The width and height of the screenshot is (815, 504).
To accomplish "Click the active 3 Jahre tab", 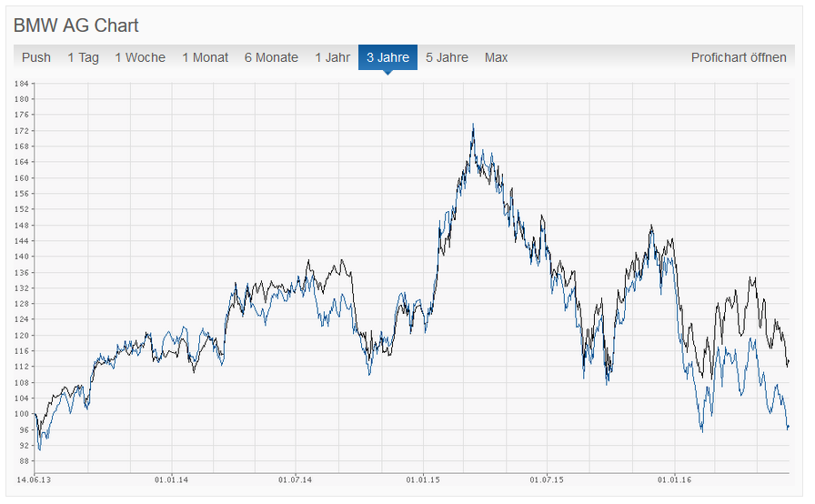I will (x=387, y=57).
